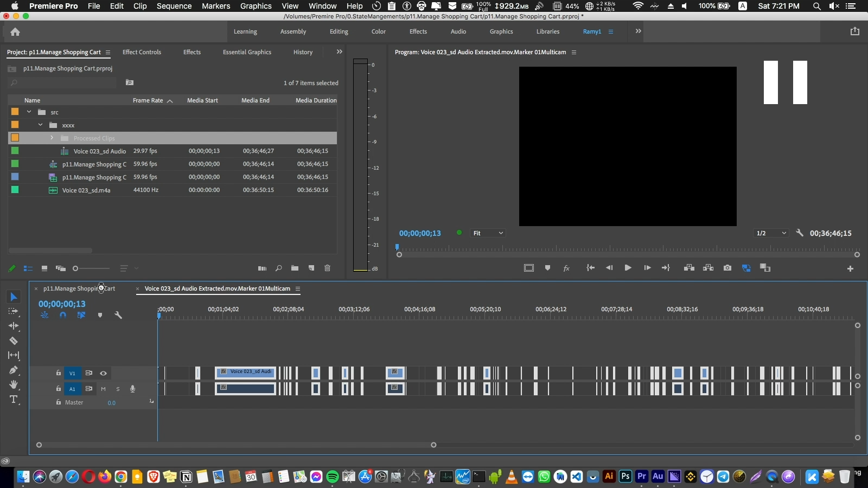Open the Sequence menu
The width and height of the screenshot is (868, 488).
click(174, 6)
